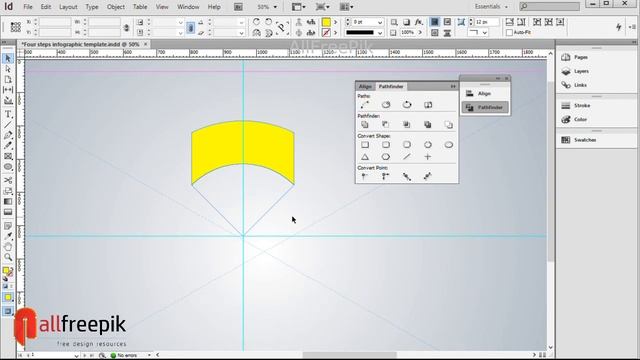Open the corner shape dropdown
640x360 pixels.
coord(485,33)
